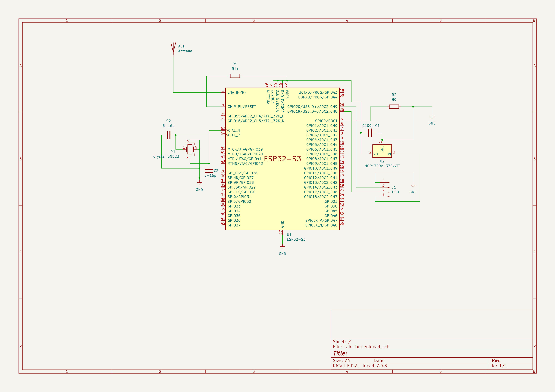Click the R1k value text
The image size is (555, 392).
click(x=235, y=69)
